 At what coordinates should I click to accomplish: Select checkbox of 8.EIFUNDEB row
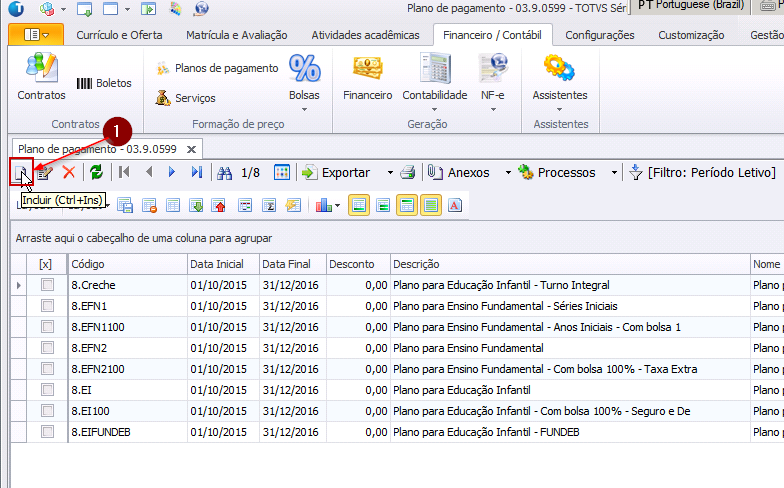point(46,431)
